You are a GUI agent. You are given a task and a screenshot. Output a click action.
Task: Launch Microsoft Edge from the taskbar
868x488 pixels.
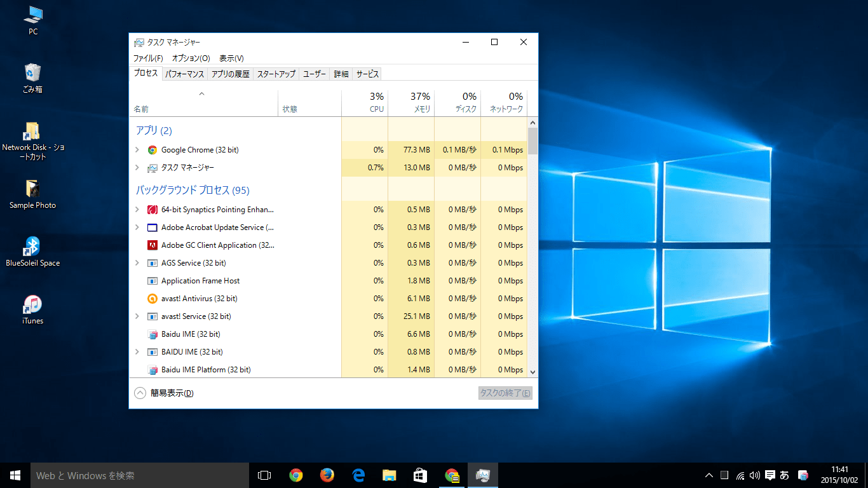pos(358,475)
